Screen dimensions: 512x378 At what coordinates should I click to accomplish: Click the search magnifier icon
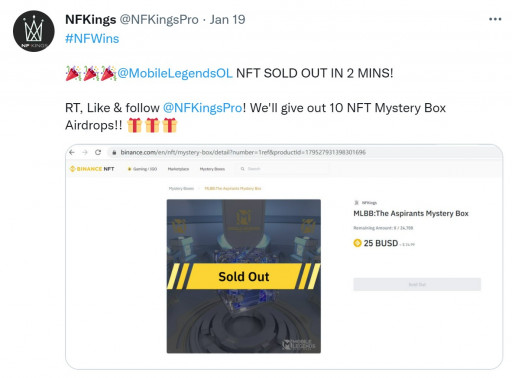tap(243, 169)
